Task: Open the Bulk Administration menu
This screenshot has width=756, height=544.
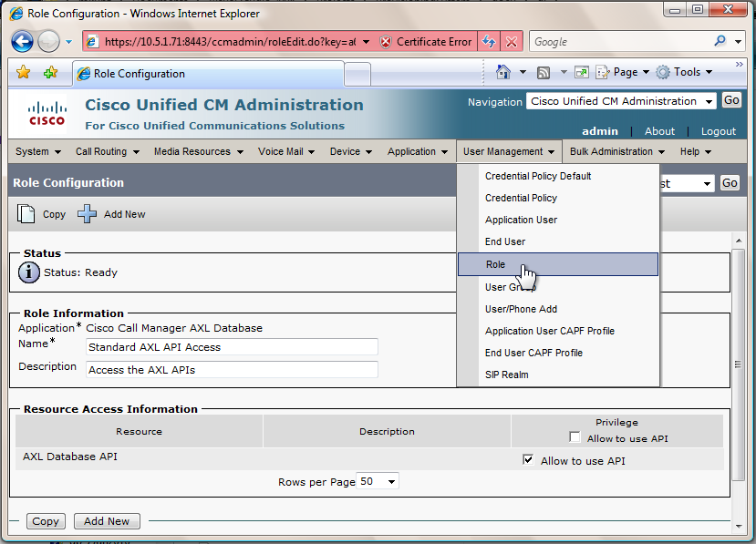Action: pos(617,152)
